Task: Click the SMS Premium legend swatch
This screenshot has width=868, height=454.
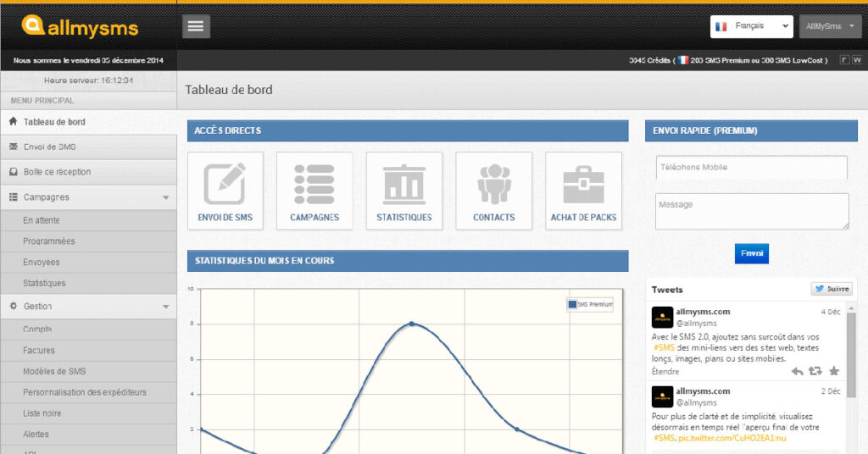Action: pos(572,304)
